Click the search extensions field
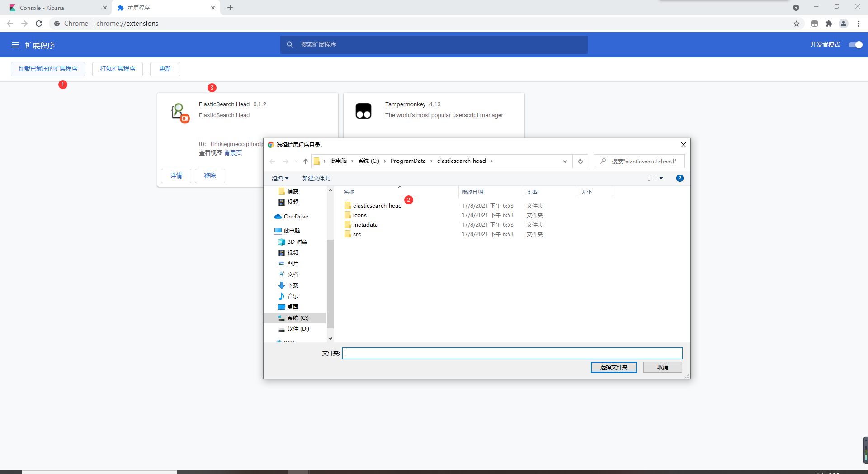868x474 pixels. coord(434,44)
